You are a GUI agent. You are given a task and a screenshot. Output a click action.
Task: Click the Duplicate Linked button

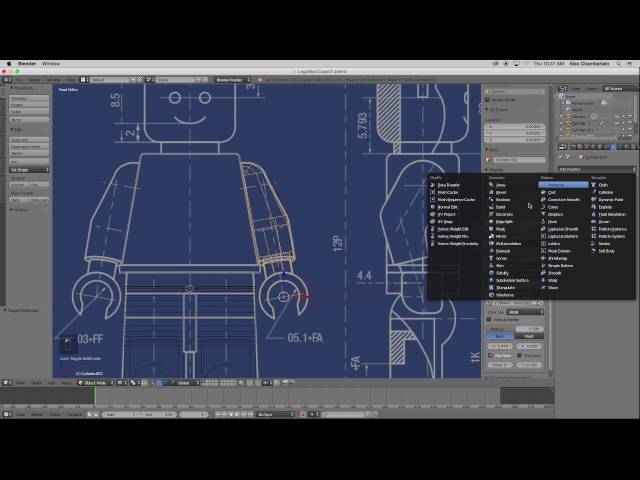29,147
